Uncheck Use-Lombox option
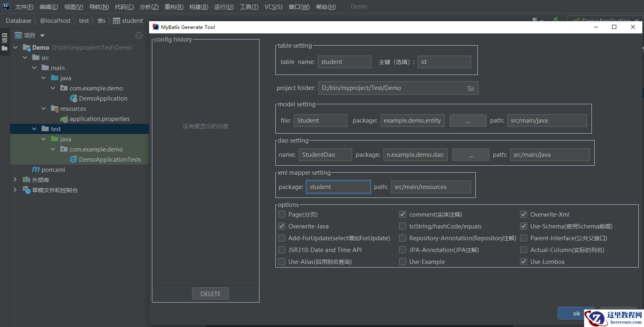This screenshot has width=644, height=327. (x=523, y=261)
